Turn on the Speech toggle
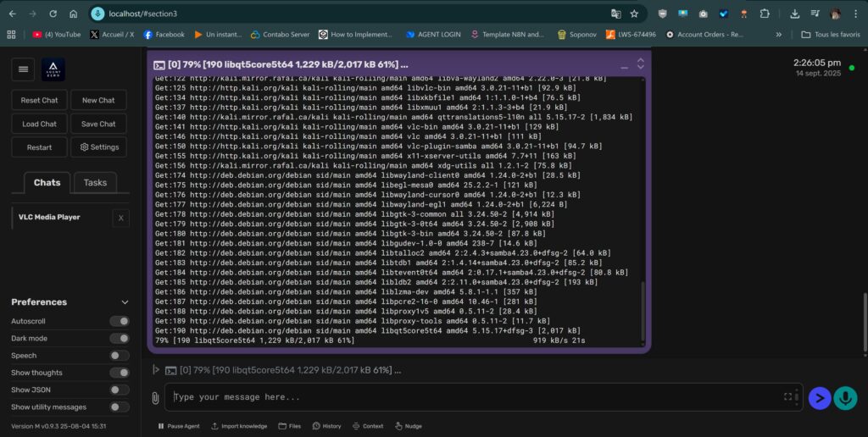Screen dimensions: 868x437 120,356
